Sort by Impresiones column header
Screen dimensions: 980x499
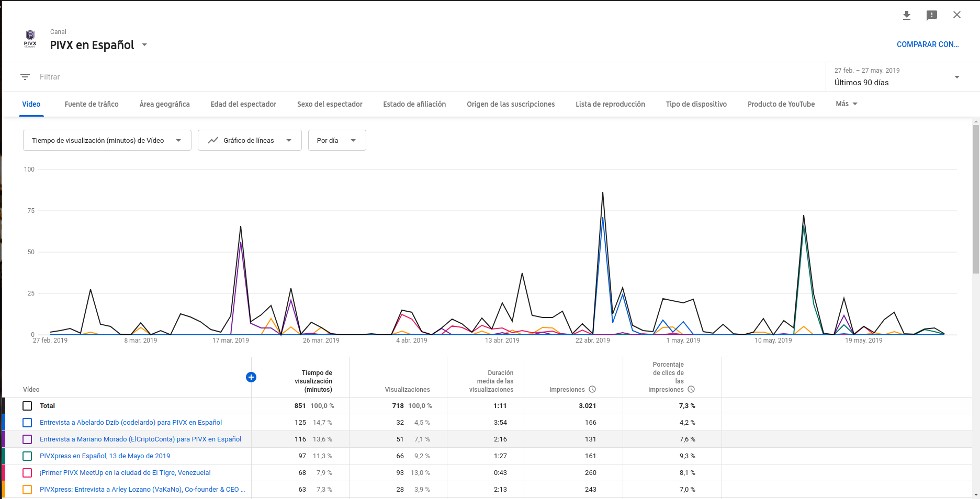[x=567, y=390]
